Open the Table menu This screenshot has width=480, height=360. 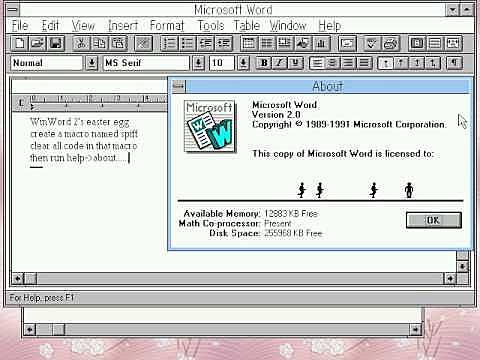246,26
